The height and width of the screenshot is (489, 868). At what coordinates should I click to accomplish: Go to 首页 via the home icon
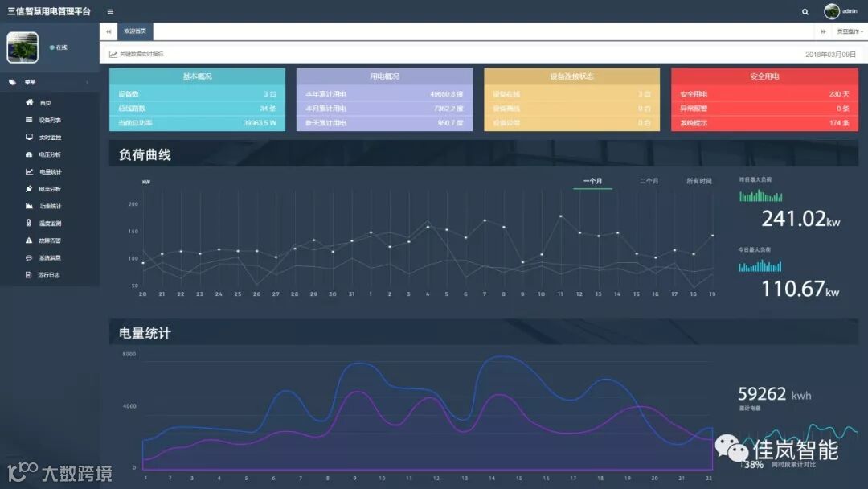[30, 102]
